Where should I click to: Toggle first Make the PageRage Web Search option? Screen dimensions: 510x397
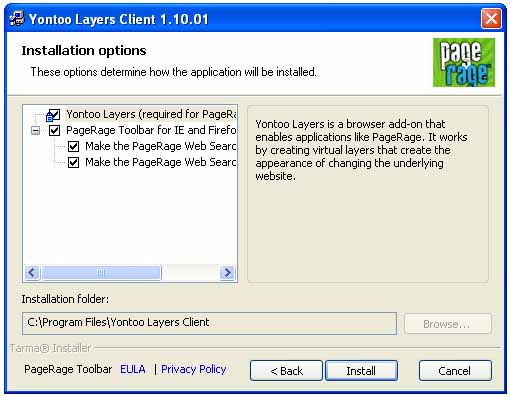pyautogui.click(x=73, y=146)
